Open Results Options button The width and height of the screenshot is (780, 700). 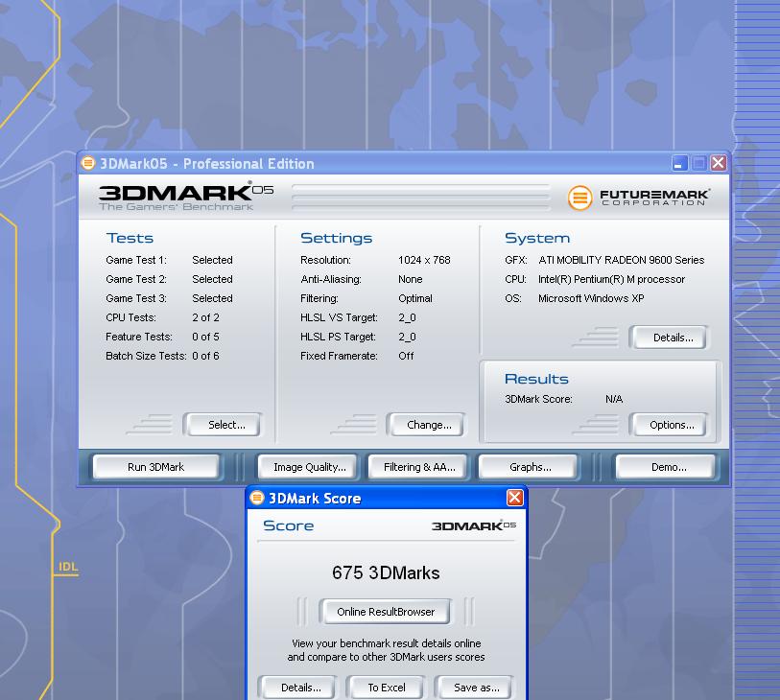pos(672,425)
